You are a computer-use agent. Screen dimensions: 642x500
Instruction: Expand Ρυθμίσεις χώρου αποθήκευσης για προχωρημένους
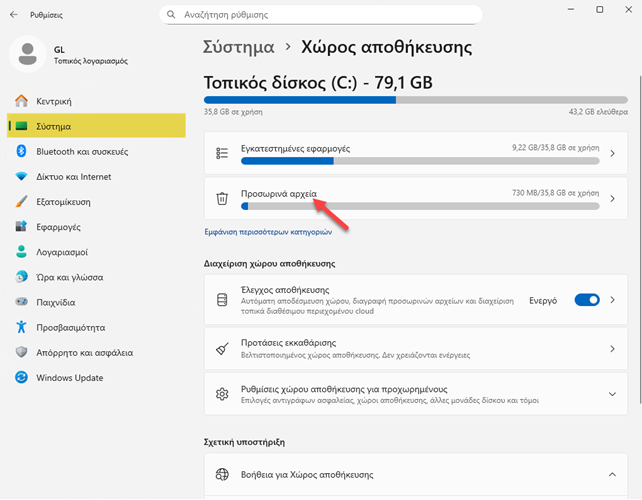[x=613, y=394]
